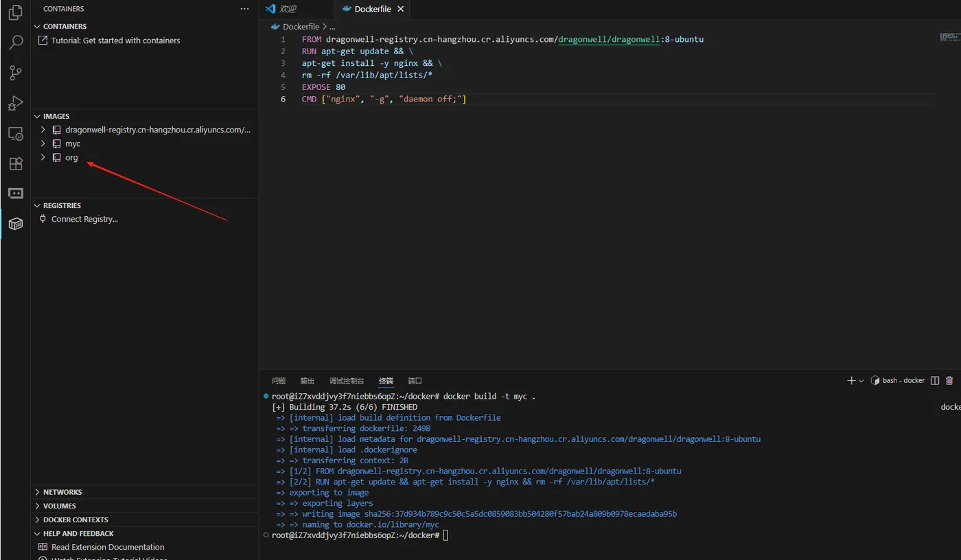The height and width of the screenshot is (560, 961).
Task: Open the Explorer view in the activity bar
Action: point(15,13)
